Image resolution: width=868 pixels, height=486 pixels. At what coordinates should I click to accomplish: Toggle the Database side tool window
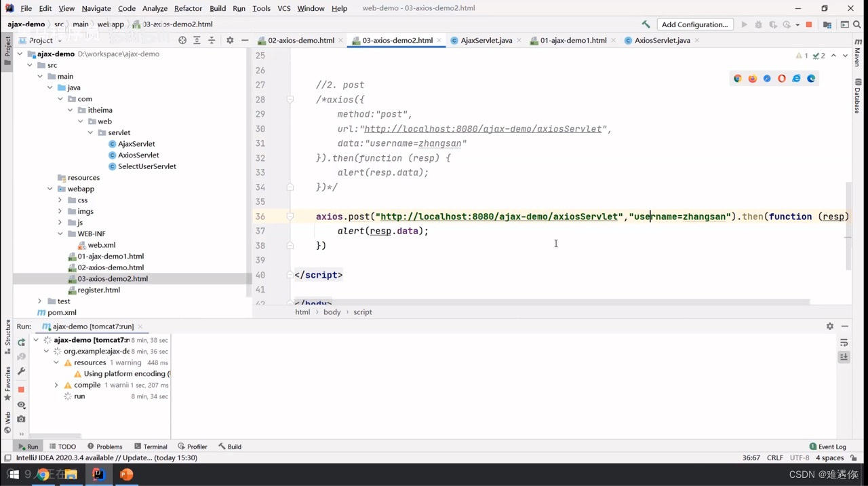pos(859,96)
